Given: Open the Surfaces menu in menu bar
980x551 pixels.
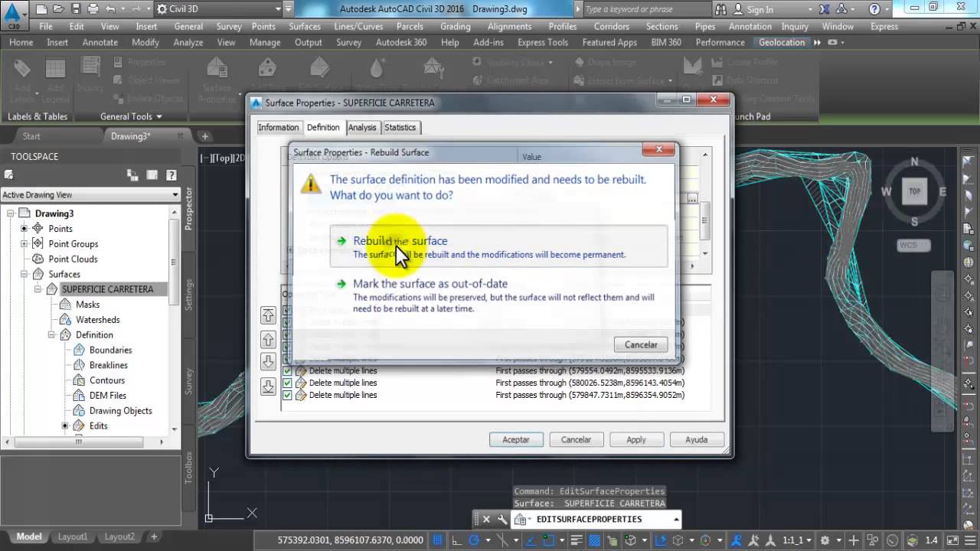Looking at the screenshot, I should [x=305, y=26].
